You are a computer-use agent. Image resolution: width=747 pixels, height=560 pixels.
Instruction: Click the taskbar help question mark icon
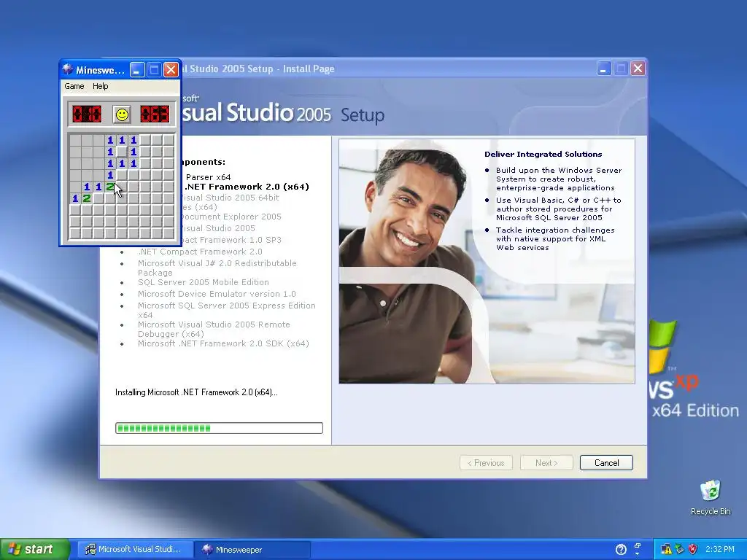(621, 550)
